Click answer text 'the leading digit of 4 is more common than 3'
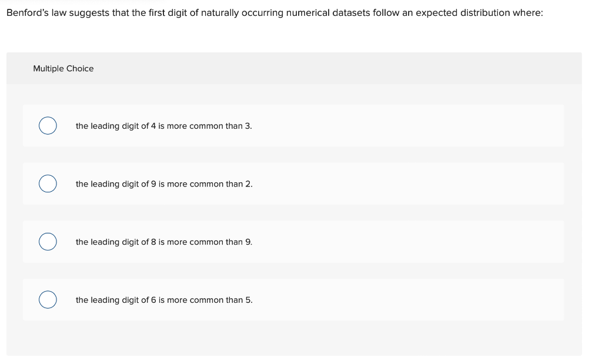Viewport: 602px width, 364px height. click(x=163, y=125)
